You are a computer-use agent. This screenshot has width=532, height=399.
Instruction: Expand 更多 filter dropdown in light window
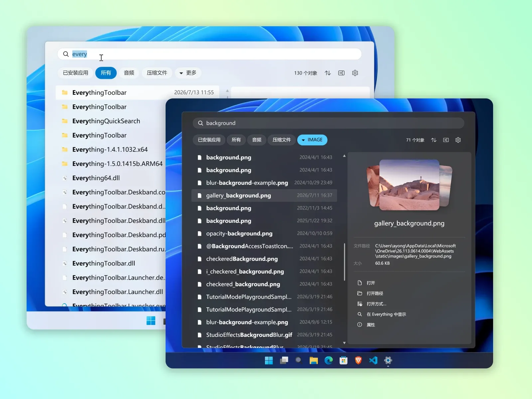(188, 73)
